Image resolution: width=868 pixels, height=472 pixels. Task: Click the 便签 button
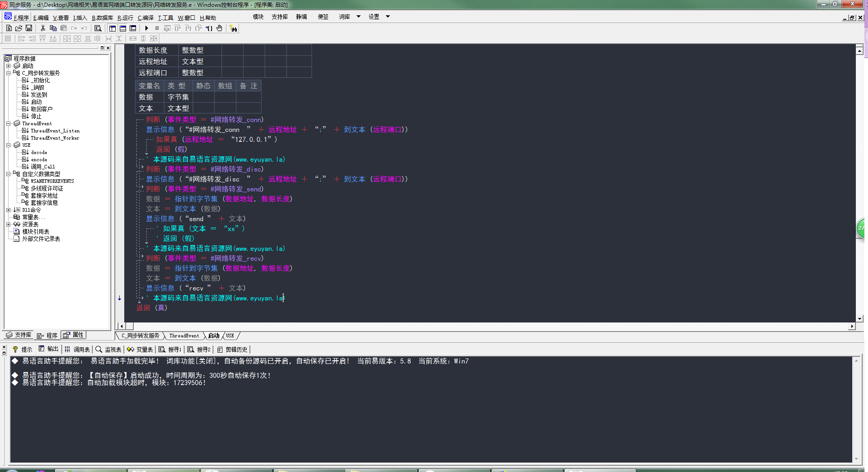point(323,17)
